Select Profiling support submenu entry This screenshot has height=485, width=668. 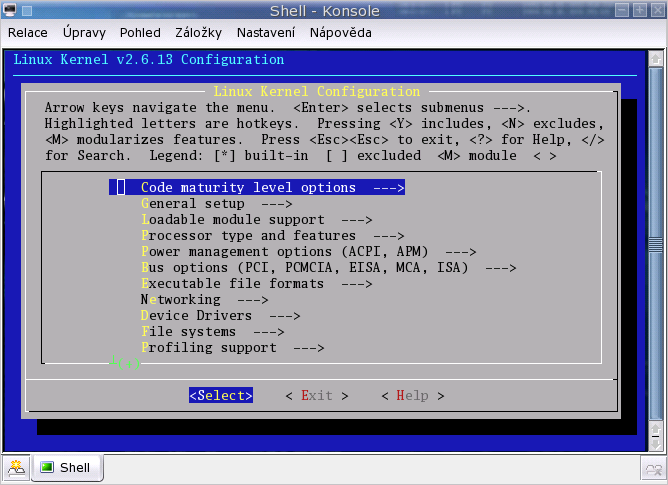click(233, 348)
